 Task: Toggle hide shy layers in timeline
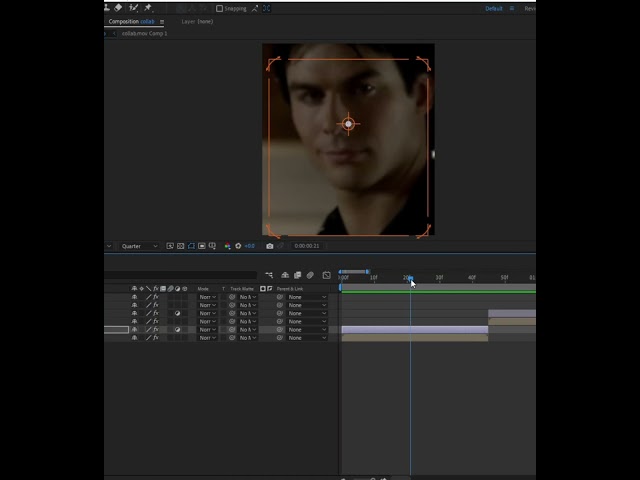(x=285, y=275)
